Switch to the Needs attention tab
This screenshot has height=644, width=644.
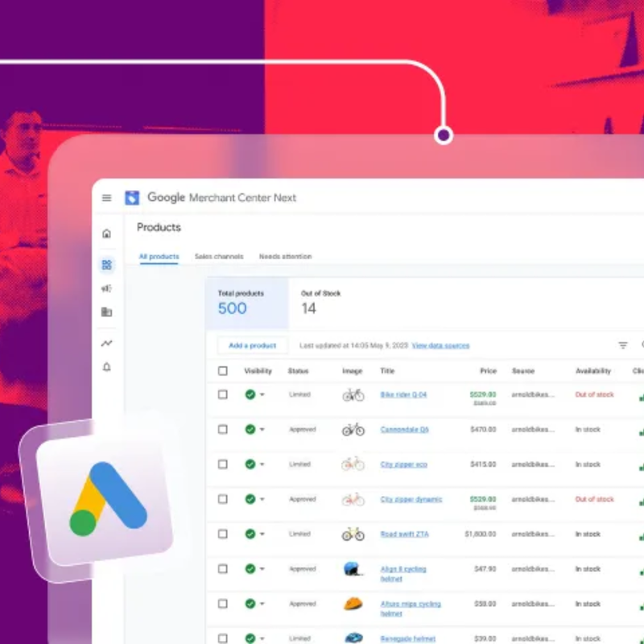[x=286, y=257]
